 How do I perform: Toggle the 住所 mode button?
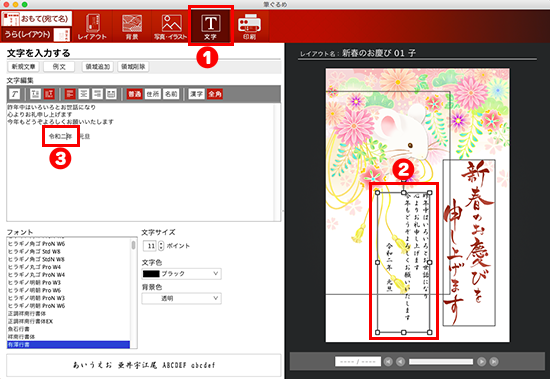pyautogui.click(x=153, y=94)
